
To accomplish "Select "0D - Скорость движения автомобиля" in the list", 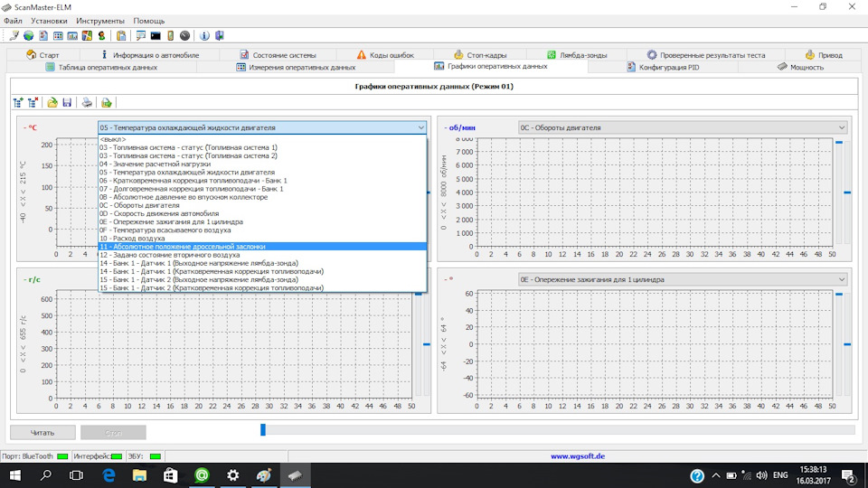I will [x=159, y=213].
